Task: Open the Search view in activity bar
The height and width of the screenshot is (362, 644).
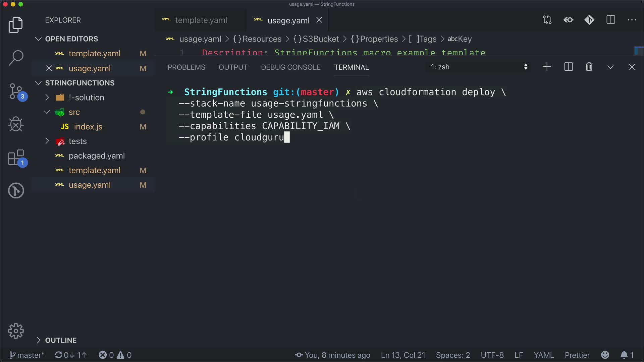Action: pyautogui.click(x=16, y=58)
